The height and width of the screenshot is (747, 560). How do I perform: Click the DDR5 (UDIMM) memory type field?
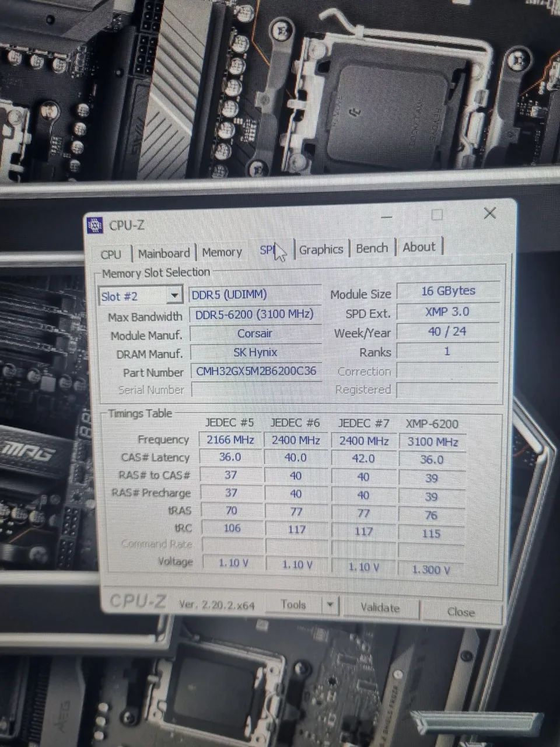click(255, 295)
